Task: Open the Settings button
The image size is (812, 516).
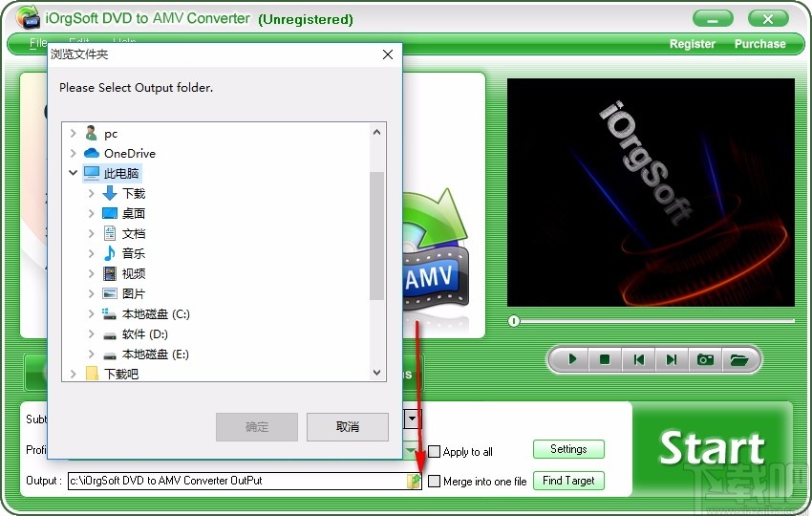Action: coord(568,449)
